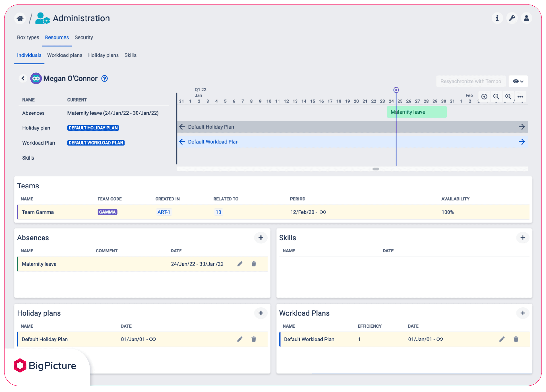The height and width of the screenshot is (392, 546).
Task: Click right arrow on Default Workload Plan bar
Action: 522,142
